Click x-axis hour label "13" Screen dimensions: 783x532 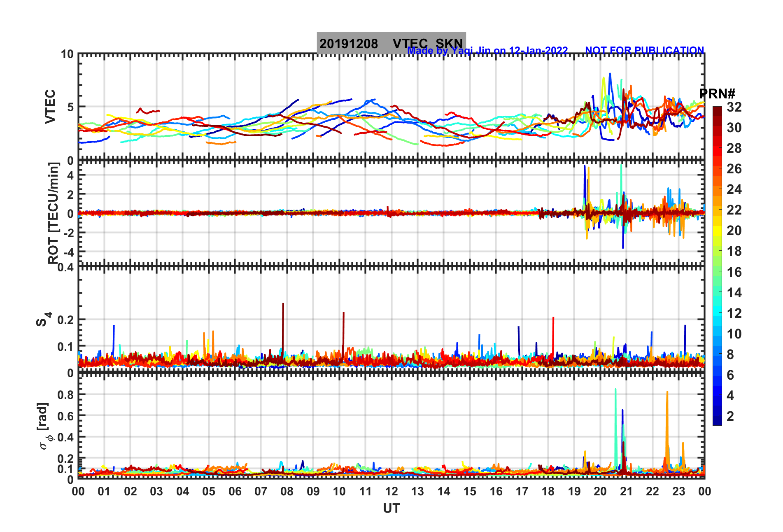[x=417, y=492]
